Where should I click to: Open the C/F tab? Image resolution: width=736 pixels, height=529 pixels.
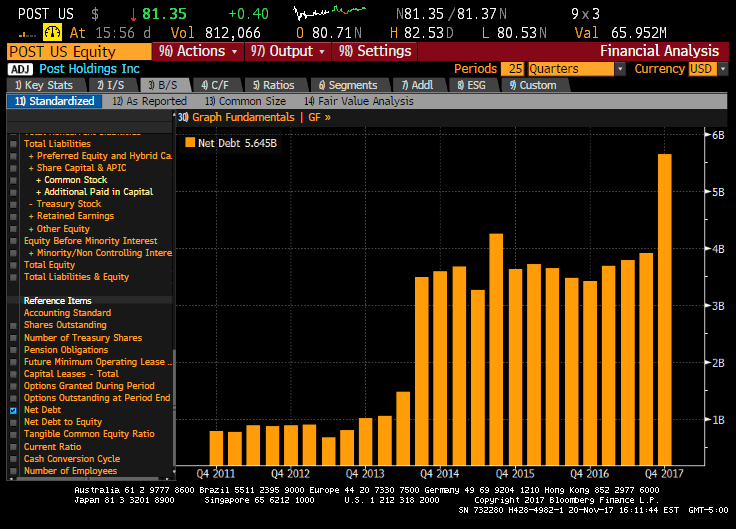[x=215, y=85]
